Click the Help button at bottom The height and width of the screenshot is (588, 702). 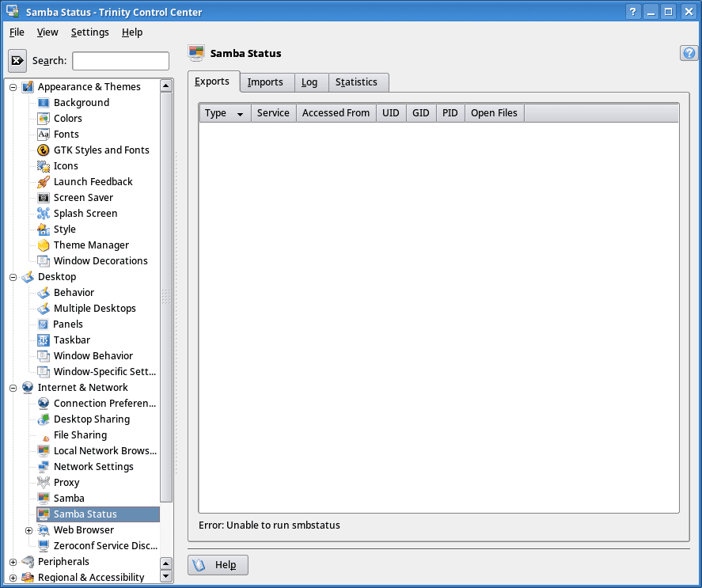coord(218,565)
